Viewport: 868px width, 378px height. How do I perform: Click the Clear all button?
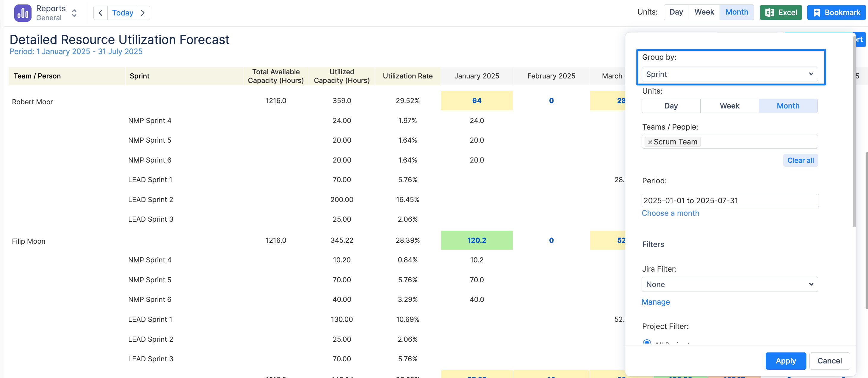click(800, 160)
